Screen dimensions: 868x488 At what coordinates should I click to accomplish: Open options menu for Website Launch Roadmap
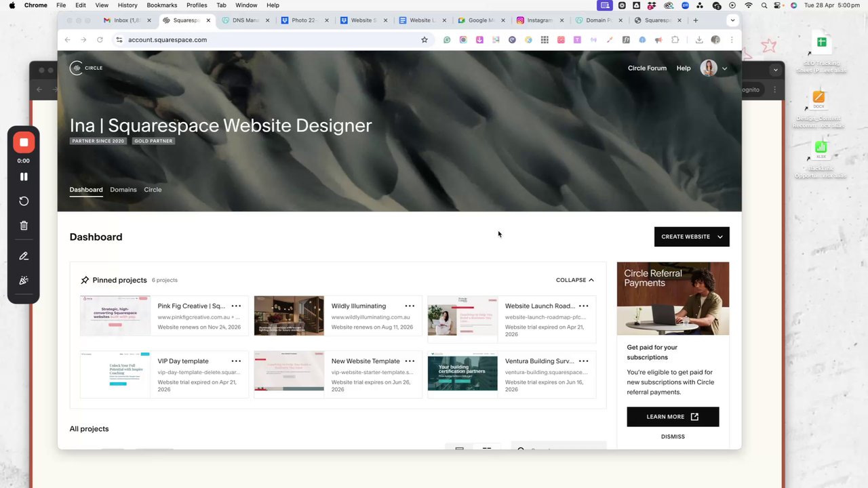(583, 306)
